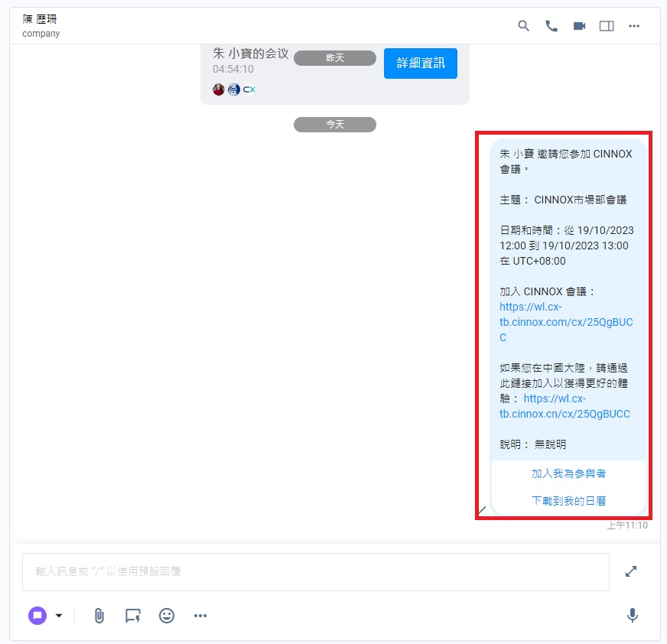The height and width of the screenshot is (644, 667).
Task: Open the cinnox.cn mainland China meeting link
Action: click(x=565, y=406)
